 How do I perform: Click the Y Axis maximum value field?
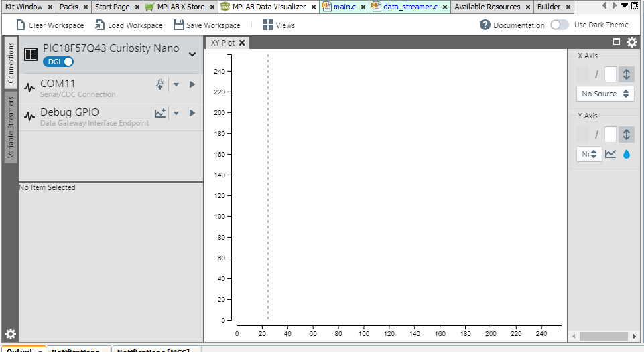[610, 135]
